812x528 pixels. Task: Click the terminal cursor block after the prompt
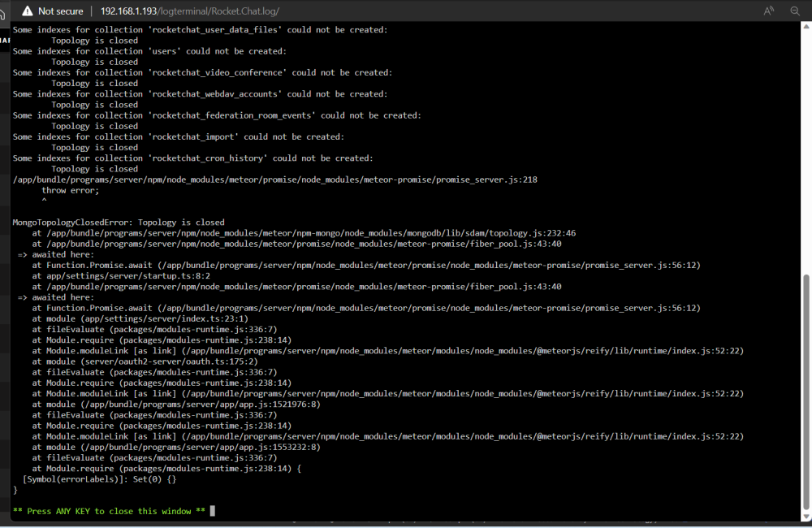click(212, 511)
